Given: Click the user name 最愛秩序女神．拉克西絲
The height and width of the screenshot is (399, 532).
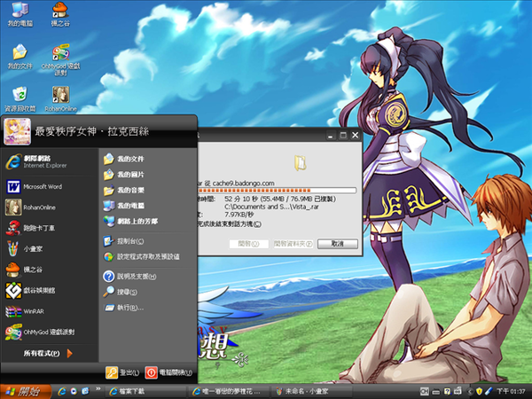Looking at the screenshot, I should (92, 131).
